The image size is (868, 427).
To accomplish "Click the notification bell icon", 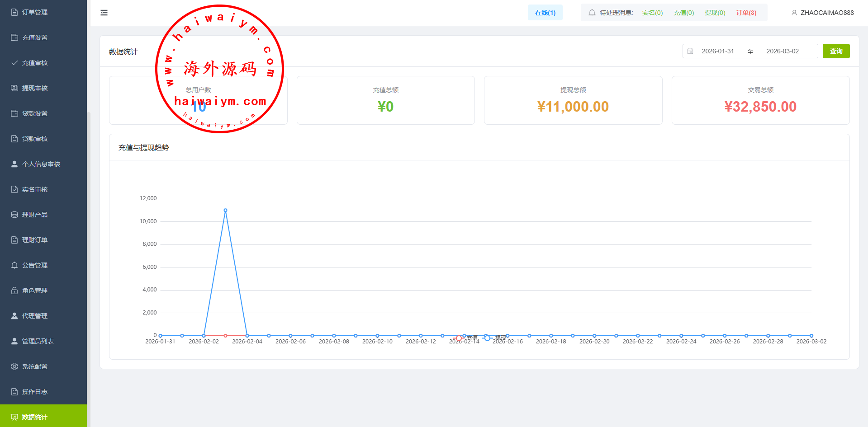I will click(592, 13).
